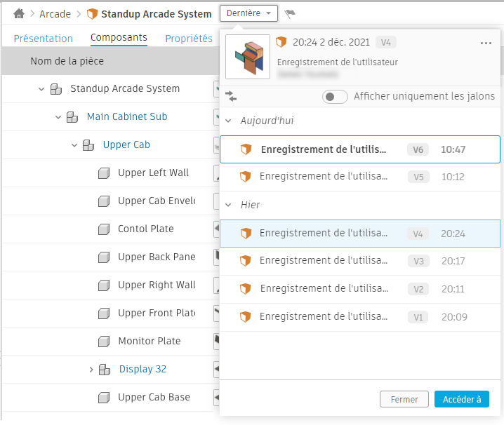
Task: Switch to the Propriétés tab
Action: (189, 39)
